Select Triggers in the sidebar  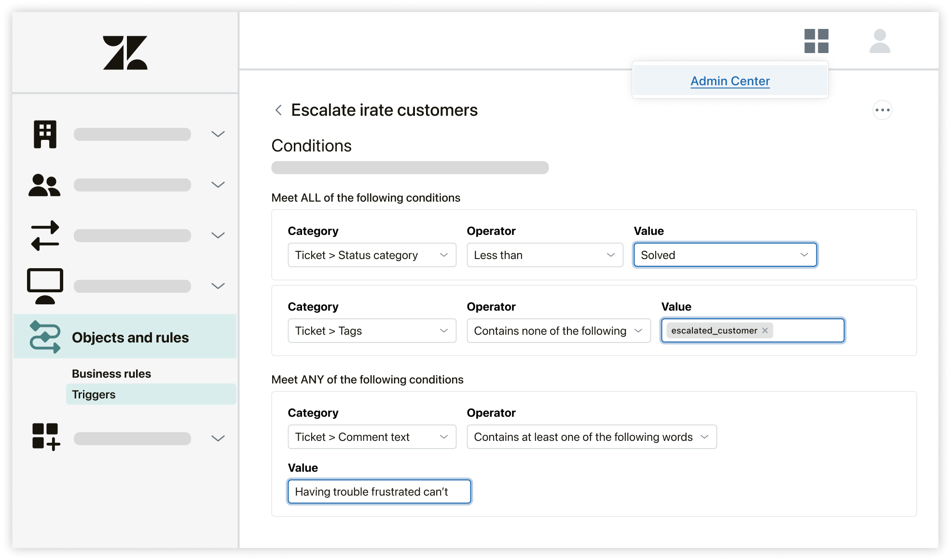(x=151, y=395)
